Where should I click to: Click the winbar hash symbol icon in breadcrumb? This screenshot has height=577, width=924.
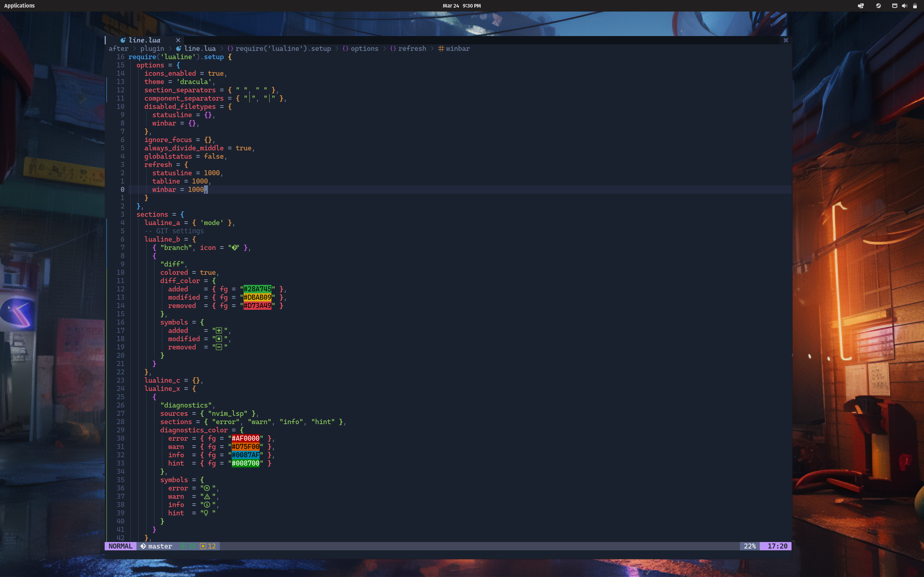pos(441,48)
